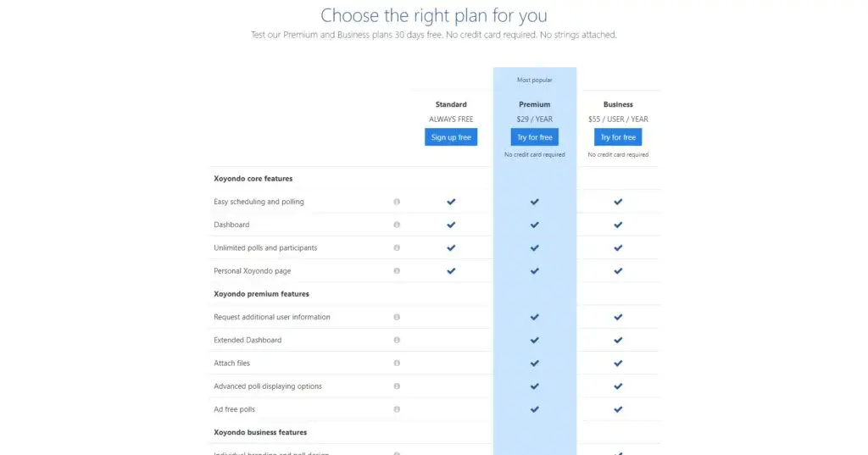
Task: Open info icon for Attach files
Action: (x=397, y=363)
